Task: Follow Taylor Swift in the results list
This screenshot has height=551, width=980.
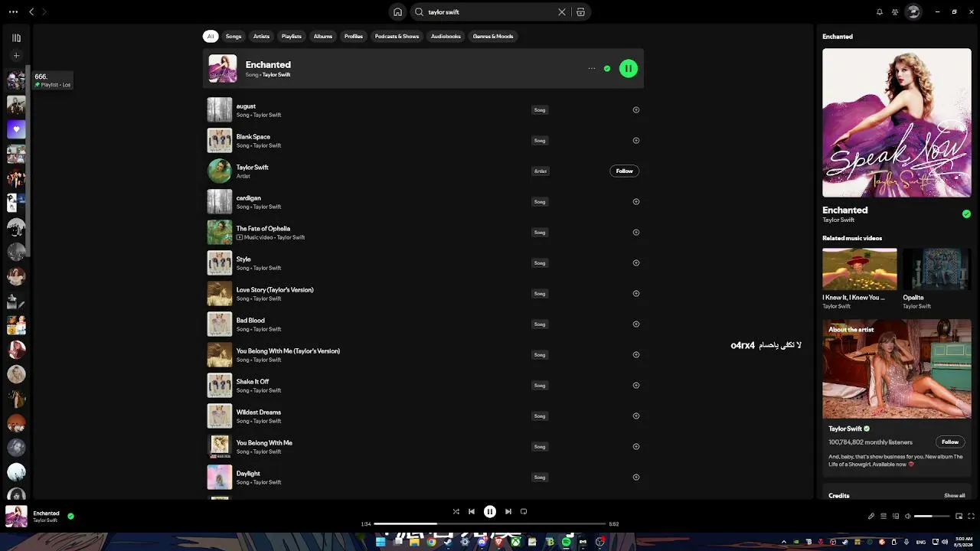Action: coord(625,171)
